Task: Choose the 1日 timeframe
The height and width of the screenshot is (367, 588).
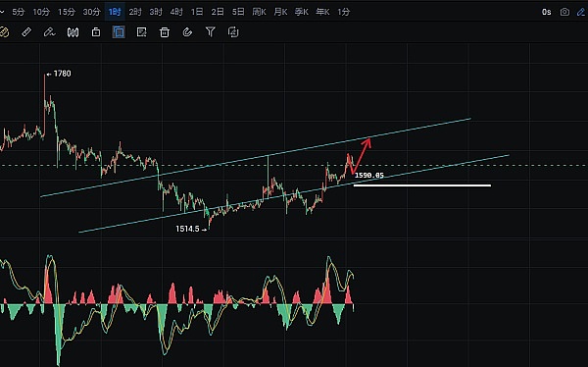Action: pos(197,12)
